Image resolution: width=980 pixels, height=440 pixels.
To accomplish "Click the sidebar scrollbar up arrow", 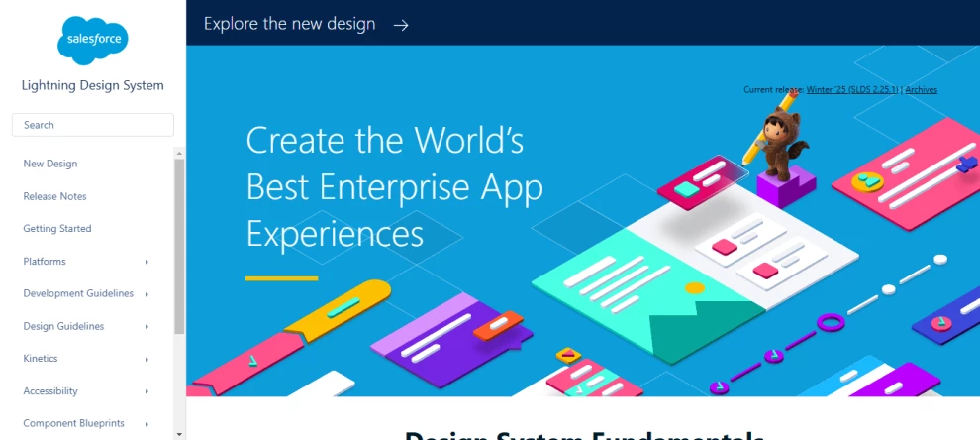I will click(x=179, y=153).
